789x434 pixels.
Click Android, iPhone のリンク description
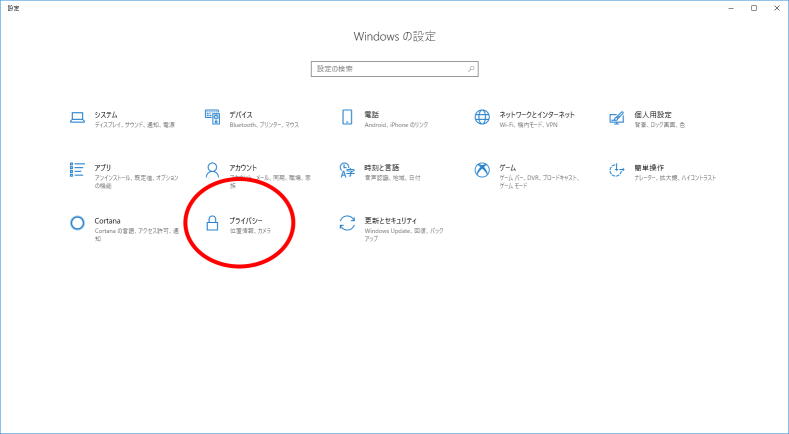396,125
